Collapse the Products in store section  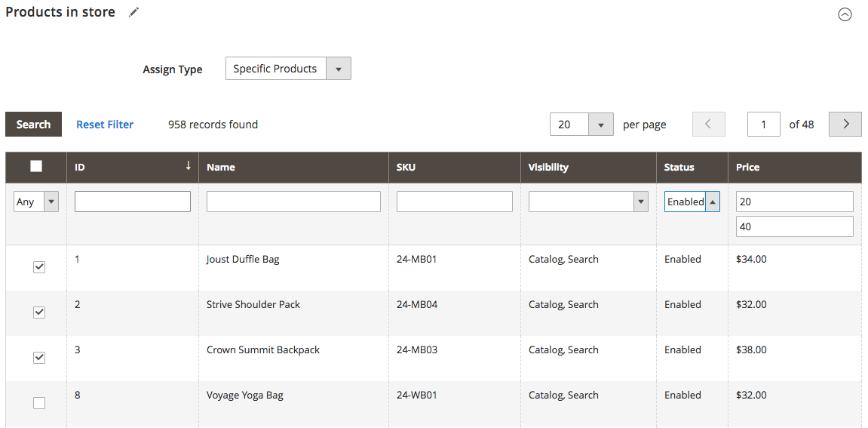pyautogui.click(x=845, y=15)
